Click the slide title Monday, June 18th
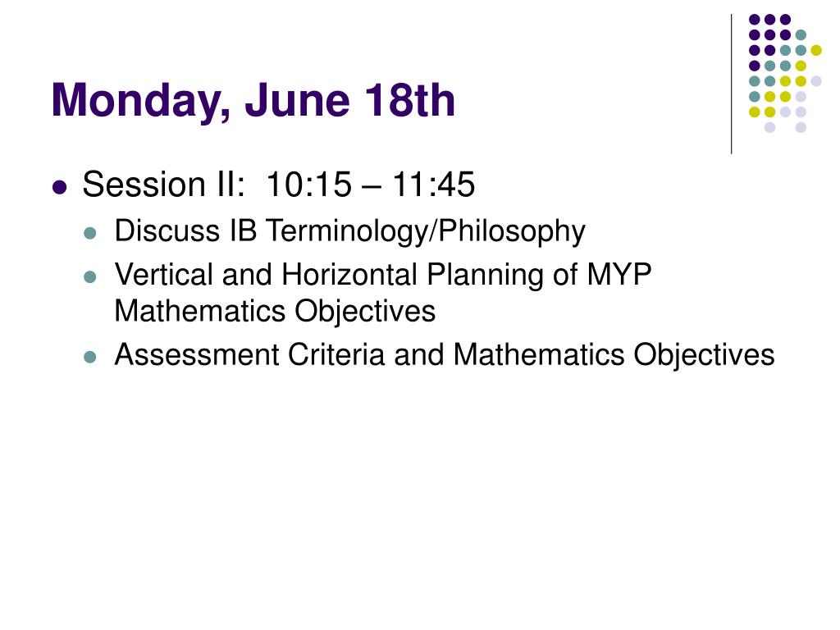This screenshot has width=840, height=630. tap(253, 100)
